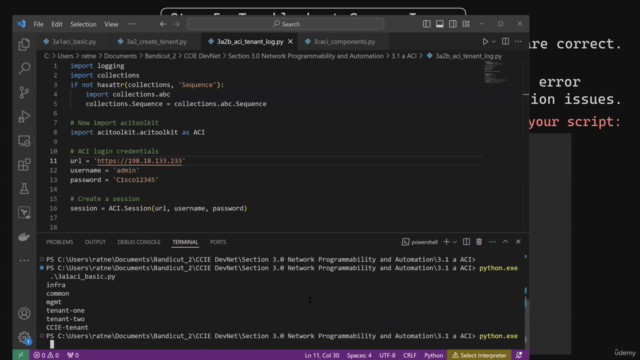Open Testing flask view
Image resolution: width=640 pixels, height=360 pixels.
pyautogui.click(x=24, y=189)
